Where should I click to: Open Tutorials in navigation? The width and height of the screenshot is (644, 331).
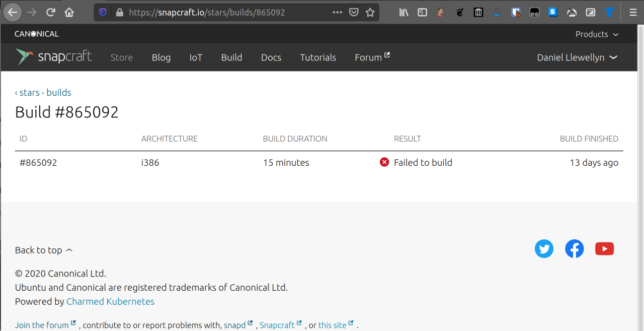[x=318, y=57]
